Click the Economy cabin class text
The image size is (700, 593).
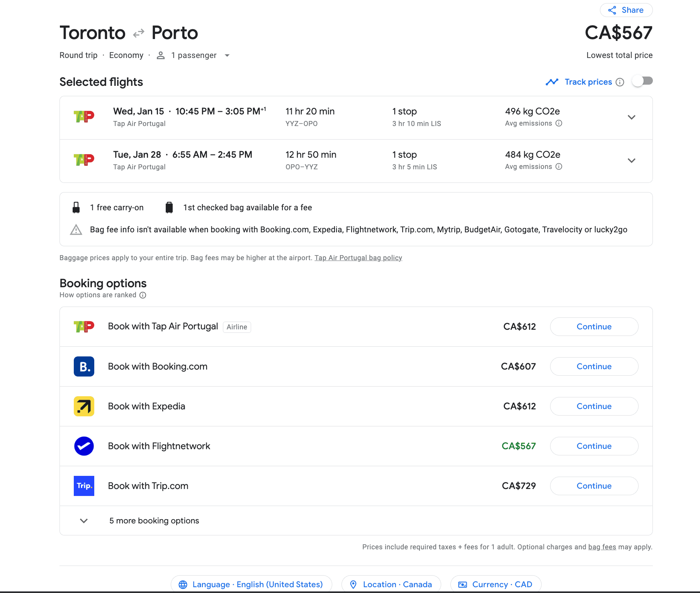click(x=126, y=55)
